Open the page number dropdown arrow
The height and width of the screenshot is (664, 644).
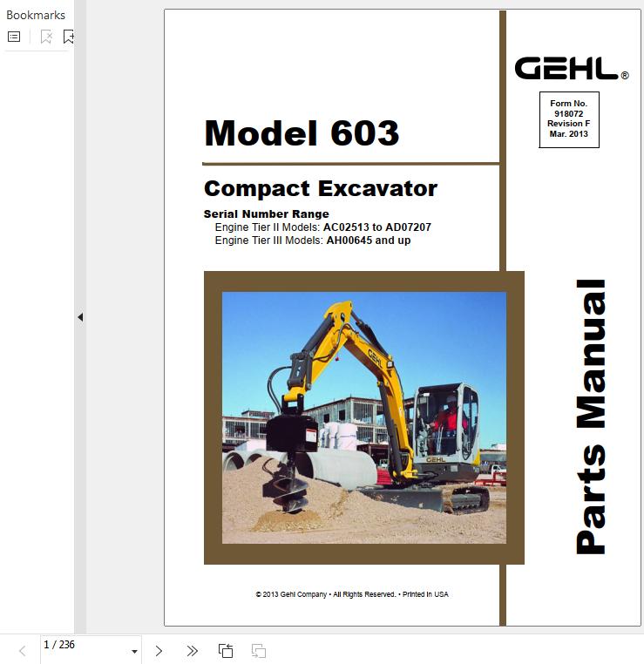click(x=134, y=651)
